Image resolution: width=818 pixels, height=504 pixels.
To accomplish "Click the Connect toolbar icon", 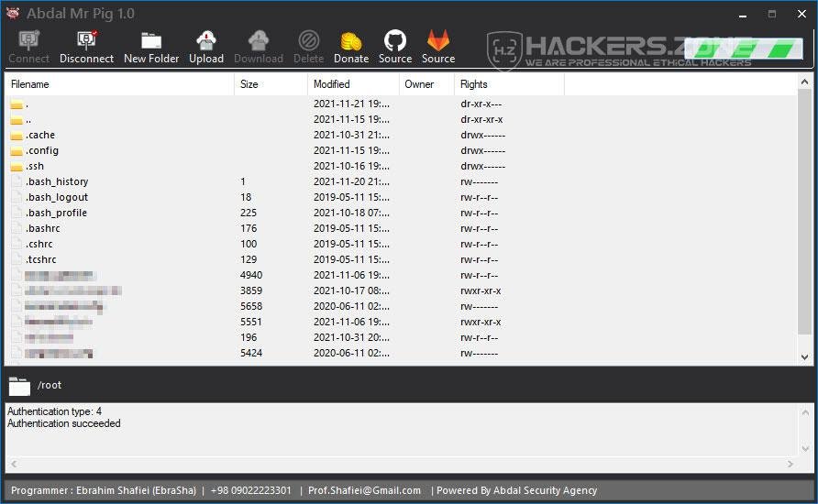I will tap(28, 40).
